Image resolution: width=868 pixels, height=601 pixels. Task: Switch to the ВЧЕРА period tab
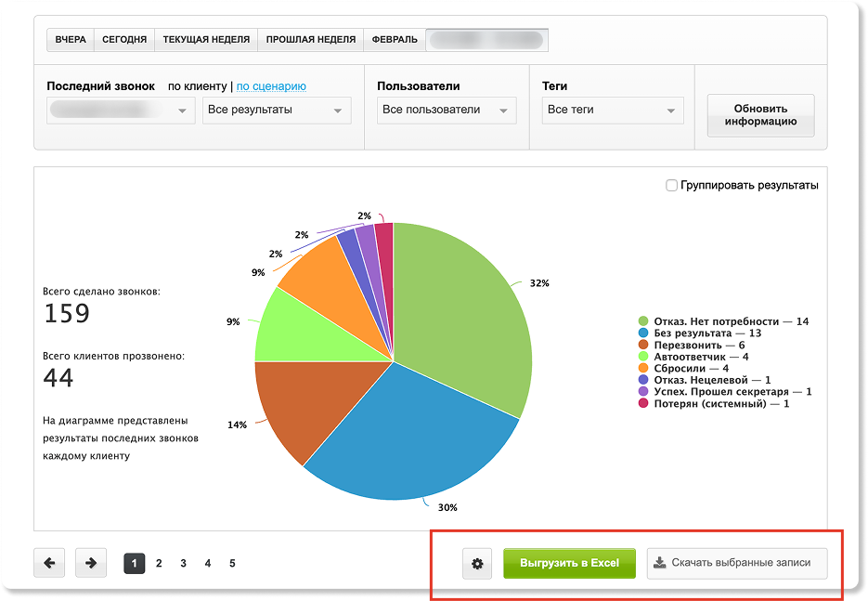71,40
